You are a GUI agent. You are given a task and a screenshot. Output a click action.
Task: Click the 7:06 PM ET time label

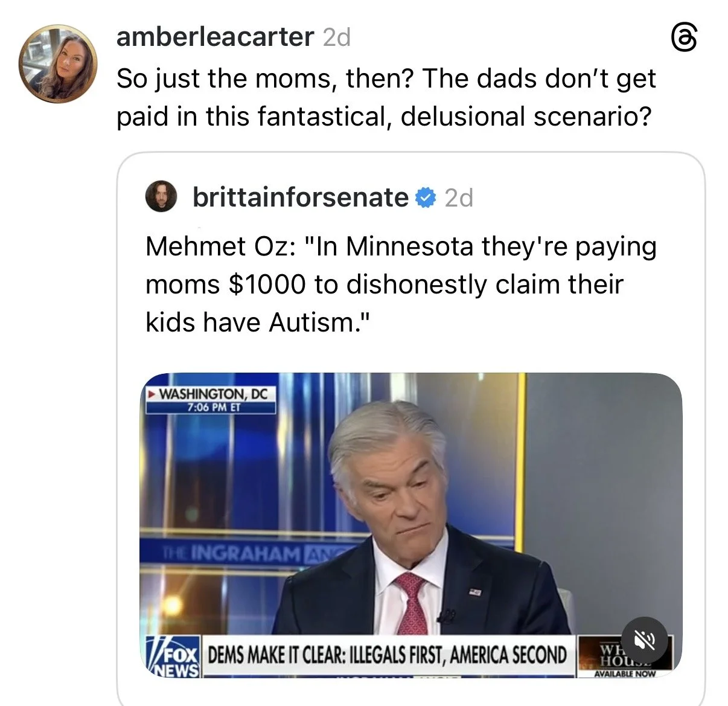211,408
